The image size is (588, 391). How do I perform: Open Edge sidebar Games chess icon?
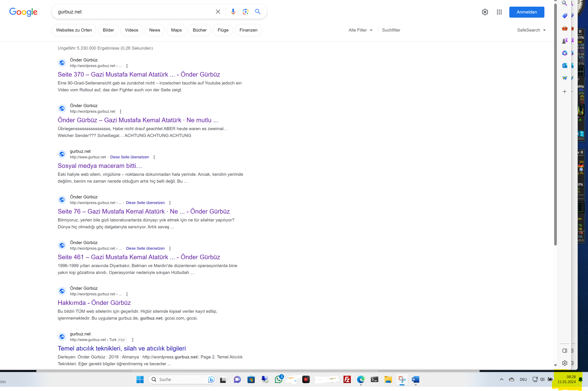[x=565, y=40]
